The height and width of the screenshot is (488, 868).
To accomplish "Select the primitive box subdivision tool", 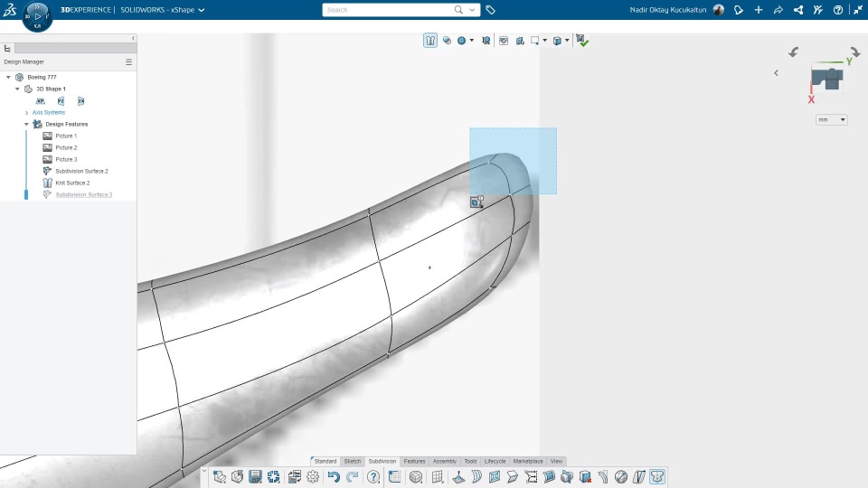I will 416,476.
